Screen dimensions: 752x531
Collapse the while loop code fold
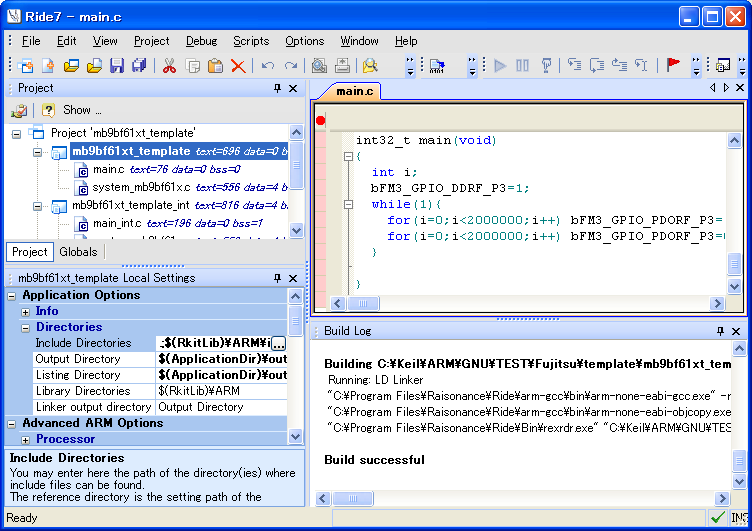(x=349, y=204)
